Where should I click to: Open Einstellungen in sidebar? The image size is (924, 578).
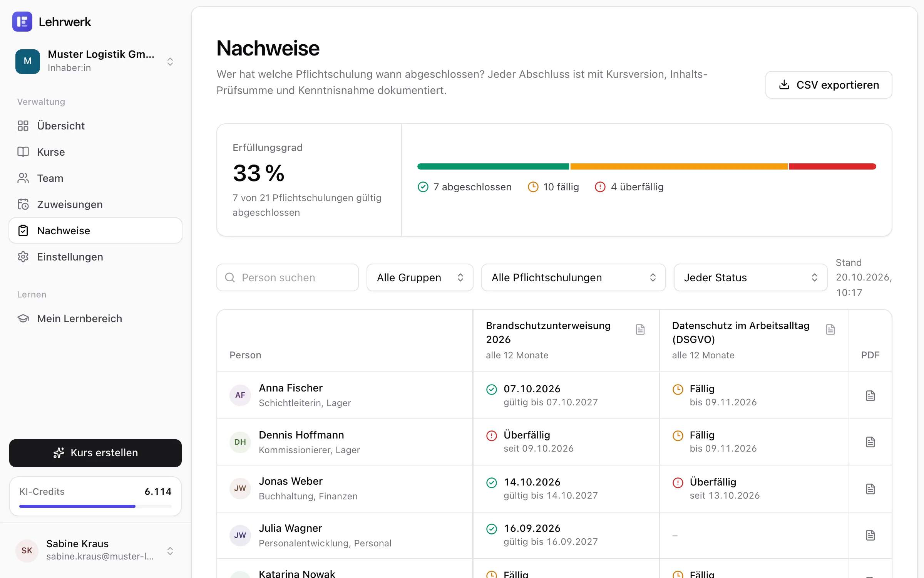click(x=95, y=257)
